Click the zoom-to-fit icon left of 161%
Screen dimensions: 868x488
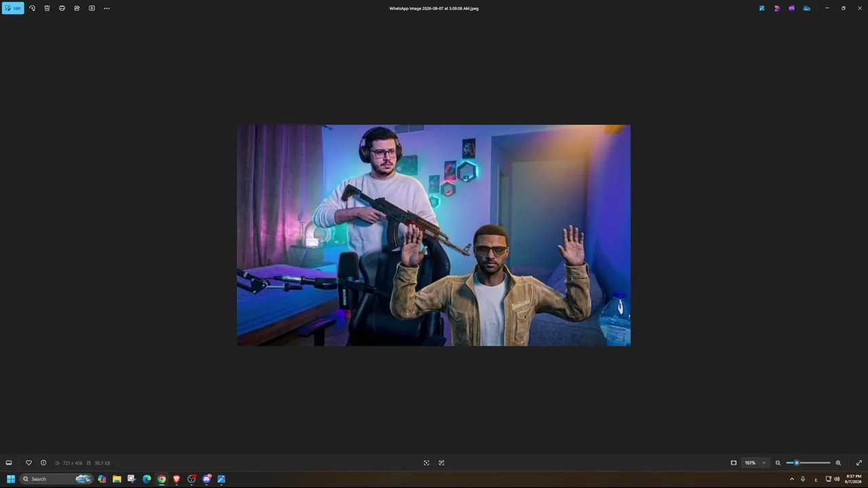(734, 463)
